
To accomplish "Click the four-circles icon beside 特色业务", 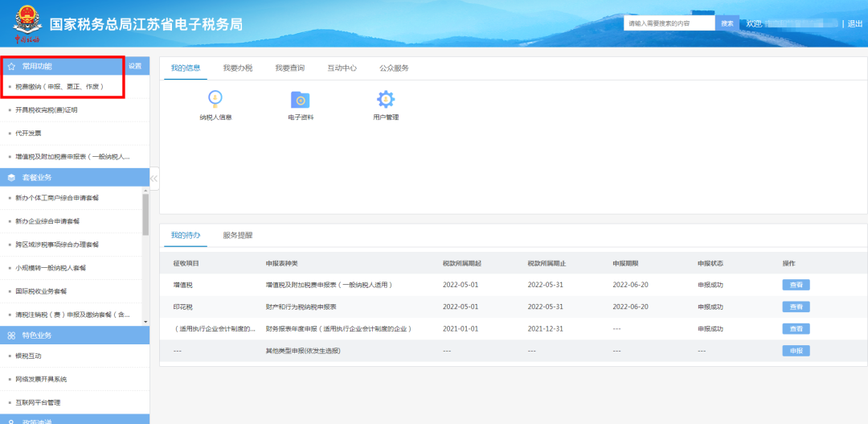I will pyautogui.click(x=11, y=335).
